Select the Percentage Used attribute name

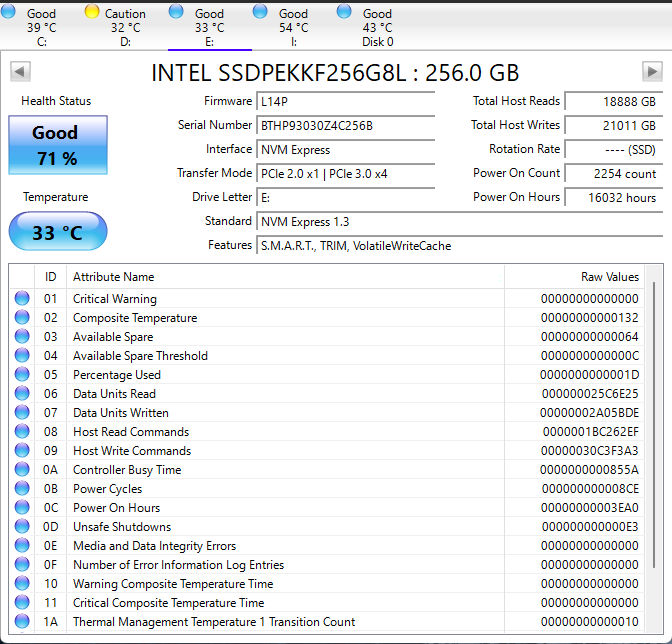[x=117, y=375]
